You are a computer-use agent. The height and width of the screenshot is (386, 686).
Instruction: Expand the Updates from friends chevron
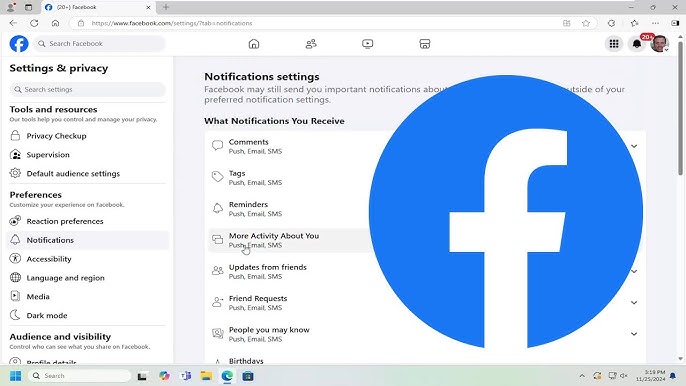click(x=634, y=271)
